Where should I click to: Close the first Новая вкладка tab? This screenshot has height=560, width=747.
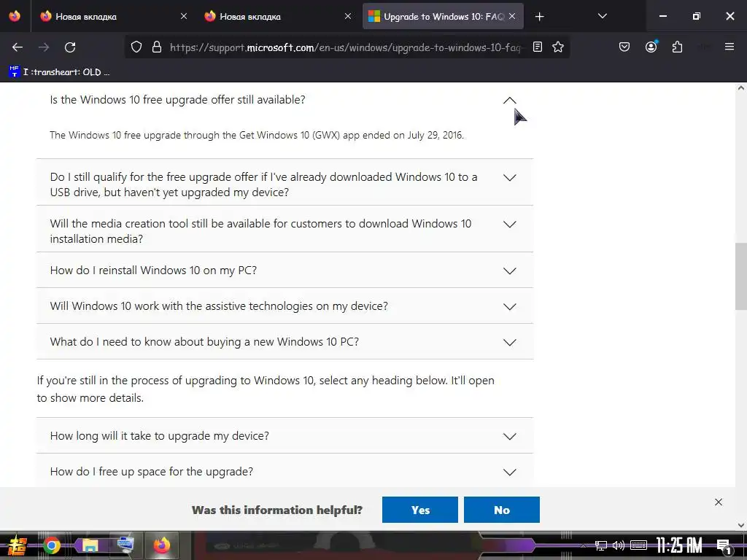pyautogui.click(x=184, y=16)
